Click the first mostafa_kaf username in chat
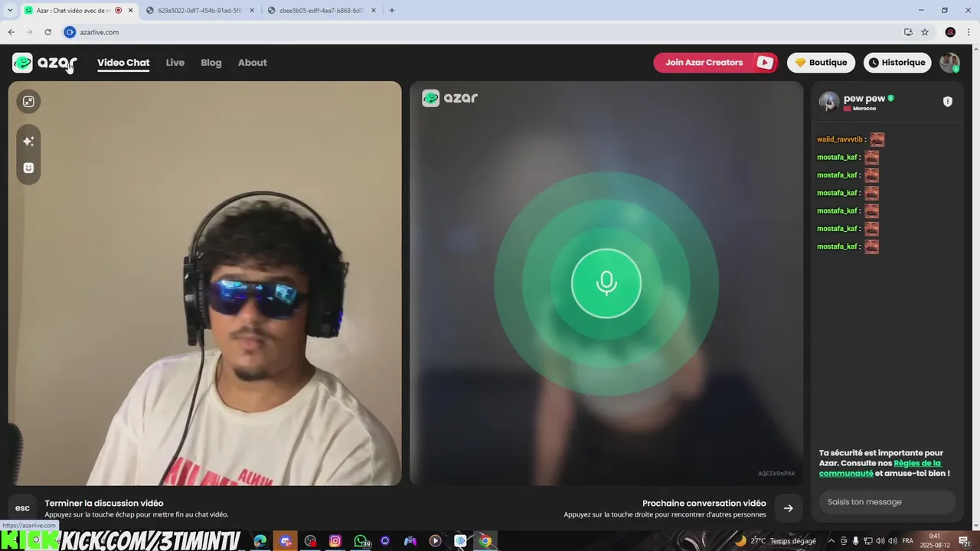Screen dimensions: 980x551 point(837,157)
